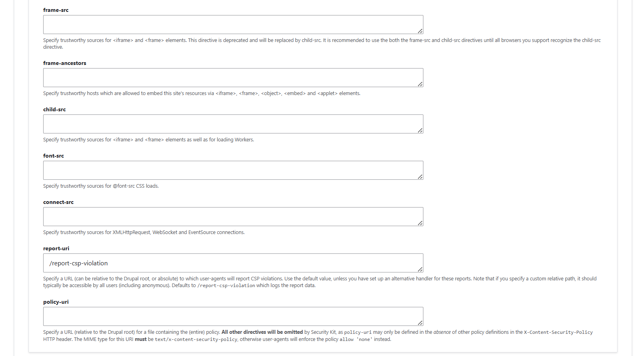Click the frame-src label
Viewport: 644px width, 356px height.
(x=55, y=10)
